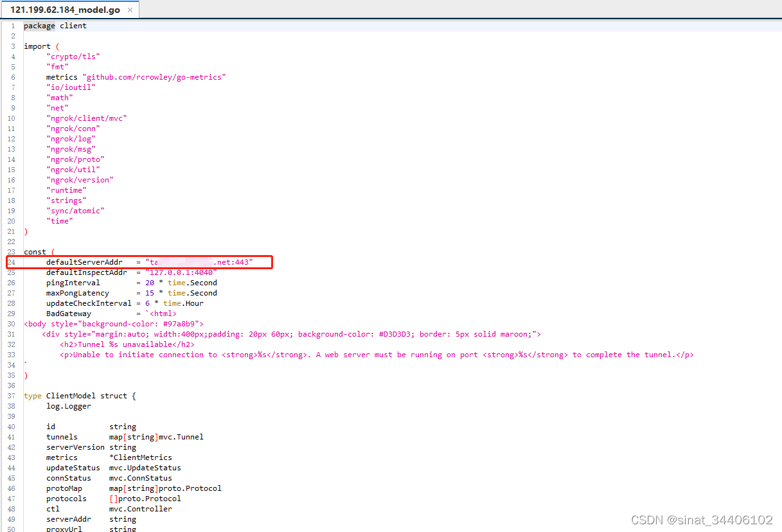
Task: Click the "ngrok/proto" import string
Action: coord(75,159)
